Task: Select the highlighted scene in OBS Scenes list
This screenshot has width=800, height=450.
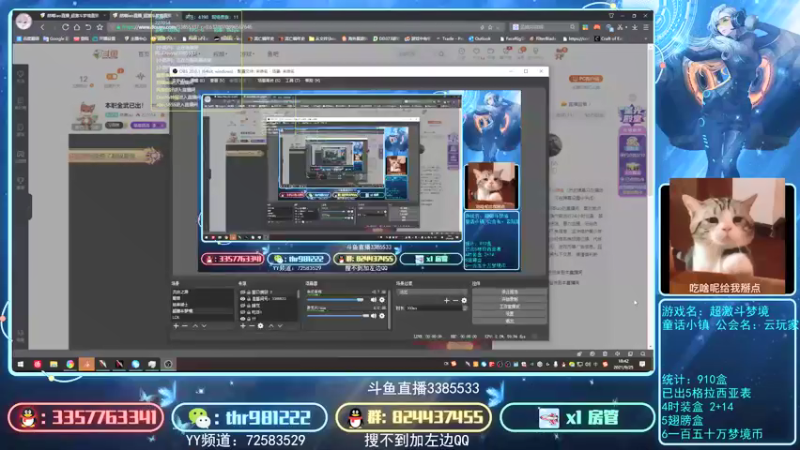Action: point(203,311)
